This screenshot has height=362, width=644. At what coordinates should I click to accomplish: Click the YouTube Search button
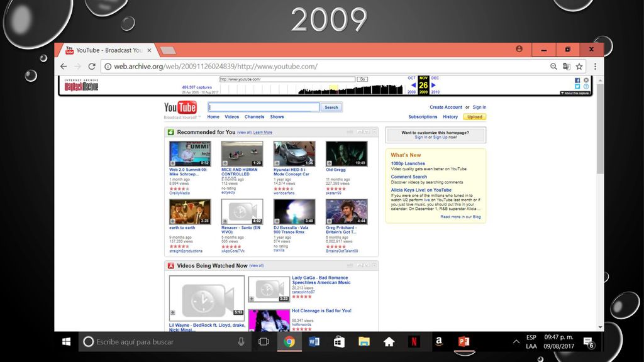[331, 107]
